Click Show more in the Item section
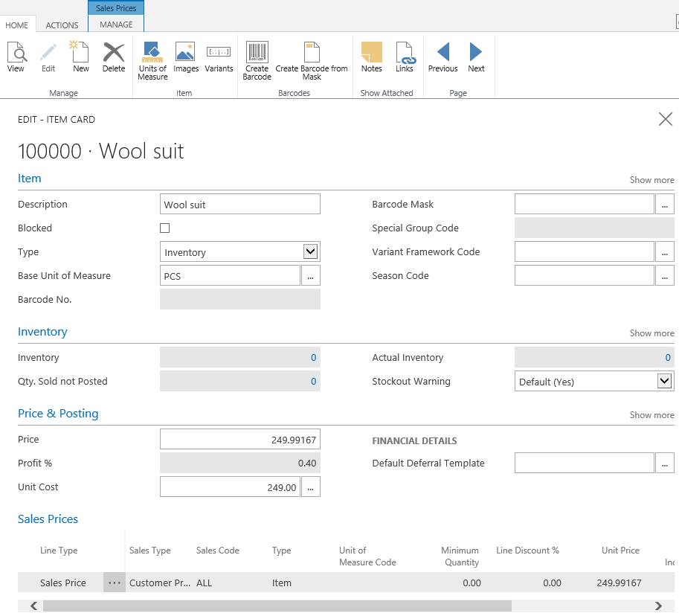The width and height of the screenshot is (679, 616). (651, 180)
